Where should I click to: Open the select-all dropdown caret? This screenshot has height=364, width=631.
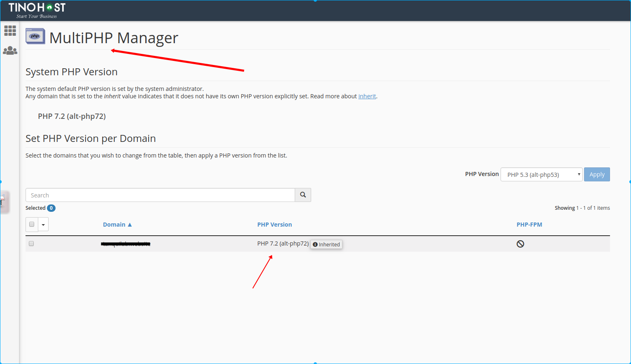click(x=43, y=225)
